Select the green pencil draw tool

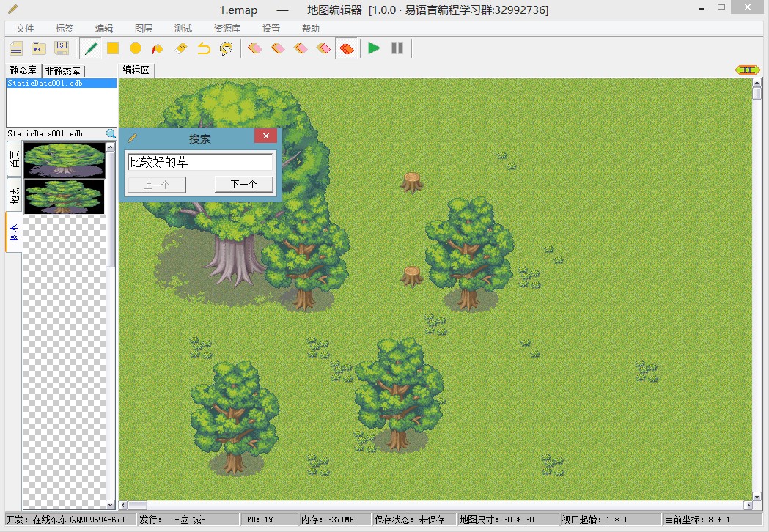pyautogui.click(x=91, y=48)
